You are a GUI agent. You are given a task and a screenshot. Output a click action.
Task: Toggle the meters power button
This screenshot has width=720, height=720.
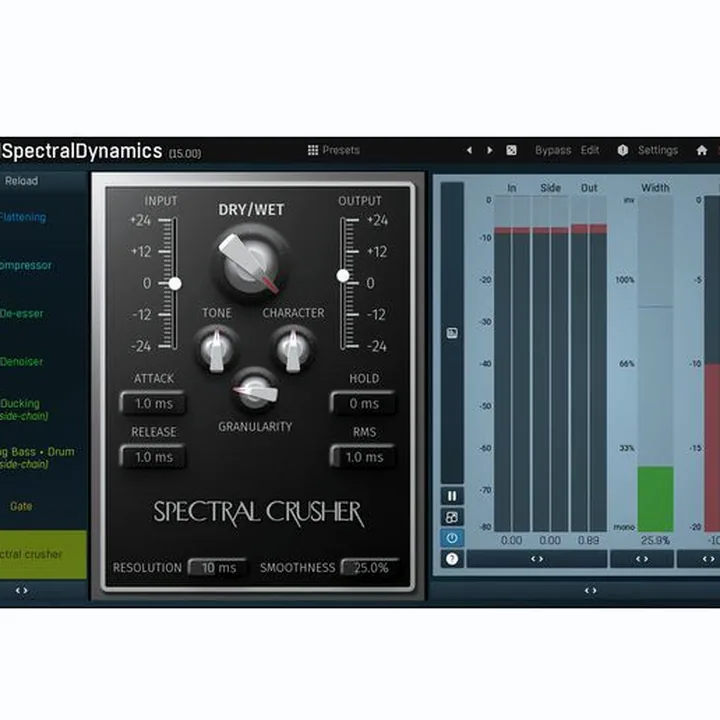tap(452, 538)
